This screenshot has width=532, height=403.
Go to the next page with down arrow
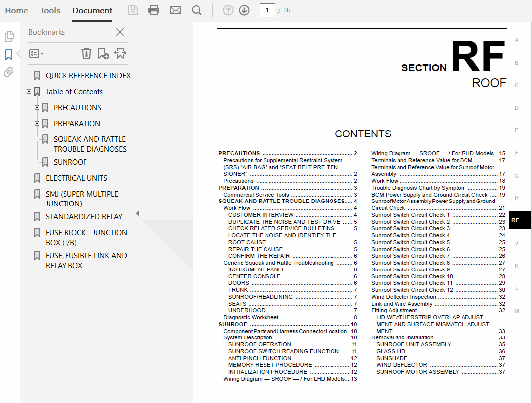[244, 10]
